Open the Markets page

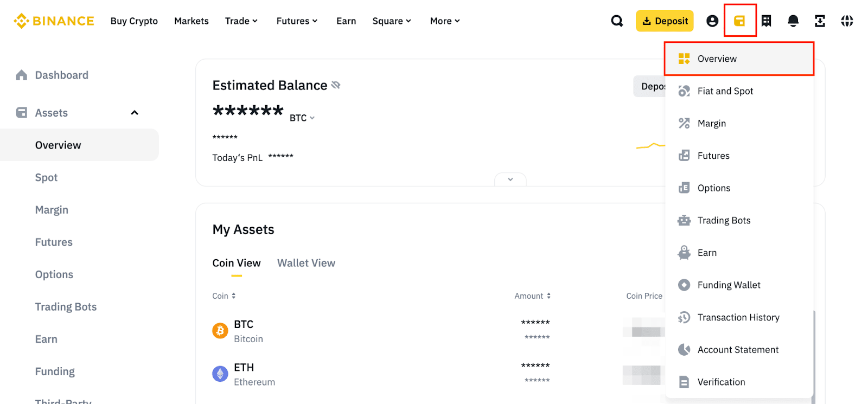pyautogui.click(x=192, y=21)
